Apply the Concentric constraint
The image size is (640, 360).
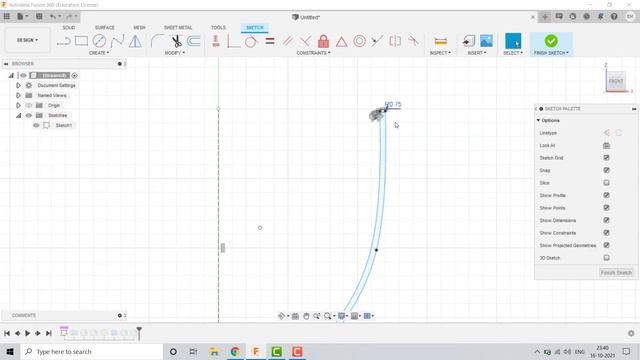coord(359,41)
